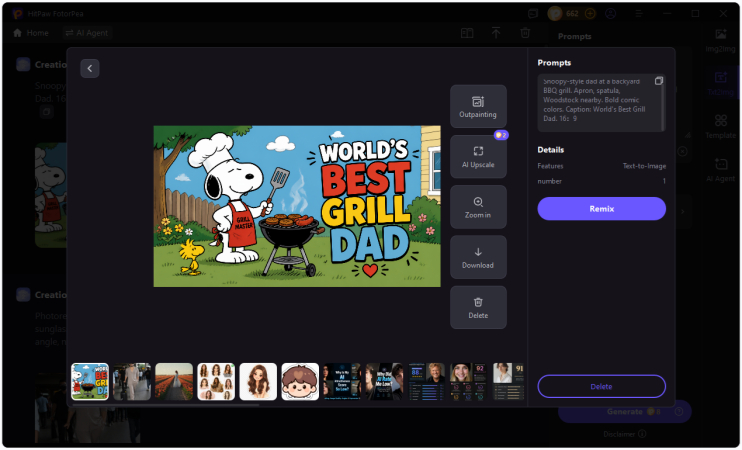Click the purple Remix button
Image resolution: width=742 pixels, height=450 pixels.
pyautogui.click(x=601, y=209)
